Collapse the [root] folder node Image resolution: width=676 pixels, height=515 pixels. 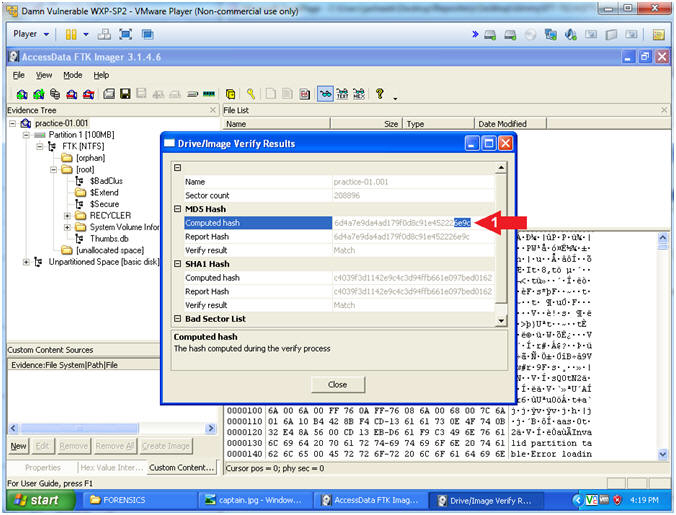[x=54, y=169]
